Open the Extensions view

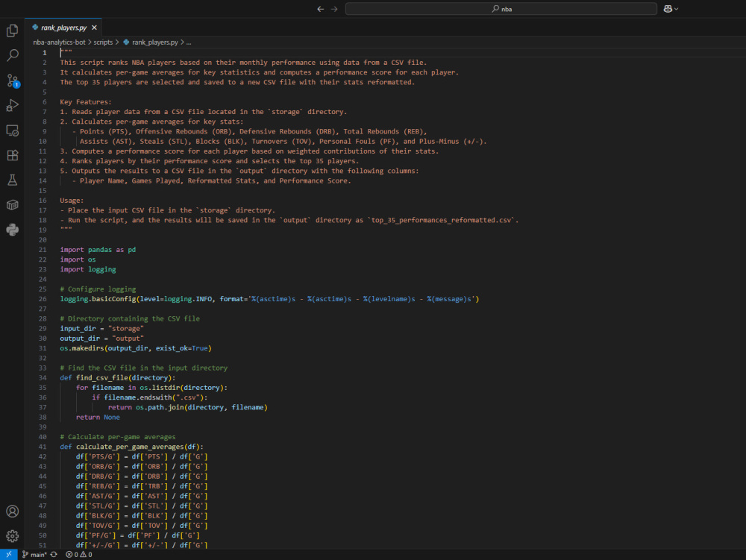click(x=13, y=155)
